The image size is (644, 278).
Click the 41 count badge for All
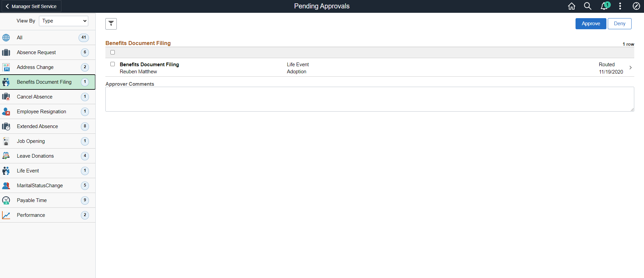(84, 38)
